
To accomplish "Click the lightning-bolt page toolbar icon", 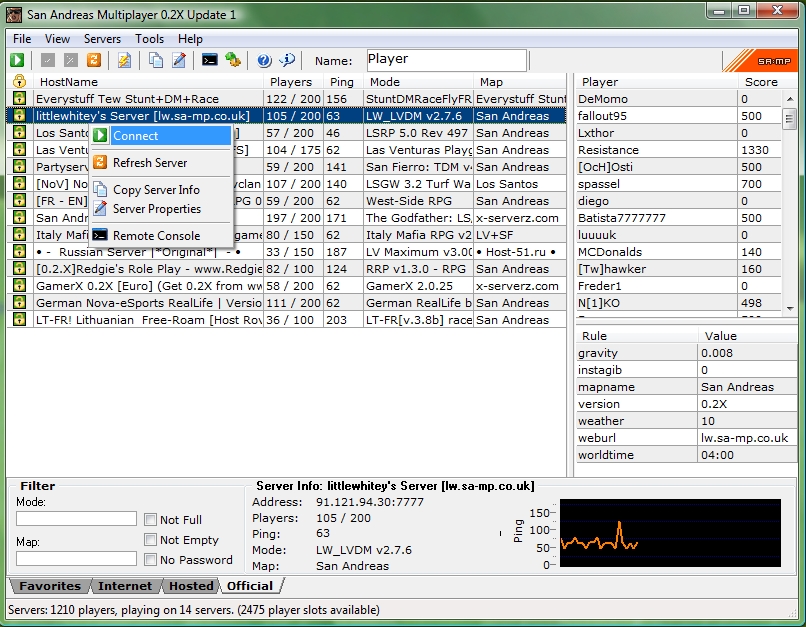I will [x=124, y=61].
